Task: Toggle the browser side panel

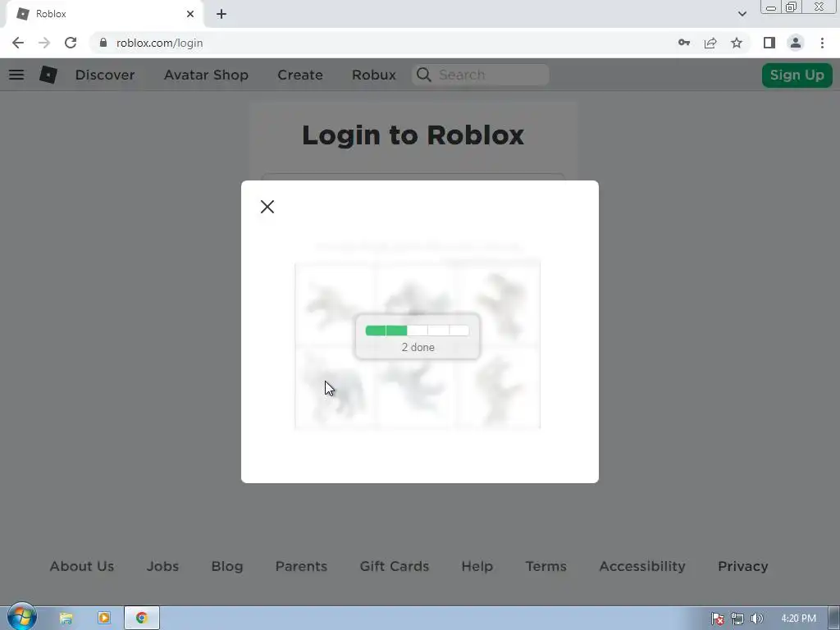Action: click(x=769, y=43)
